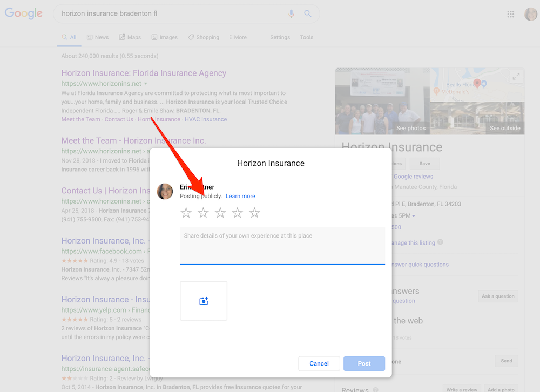Viewport: 540px width, 392px height.
Task: Click the Save button in knowledge panel
Action: 424,164
